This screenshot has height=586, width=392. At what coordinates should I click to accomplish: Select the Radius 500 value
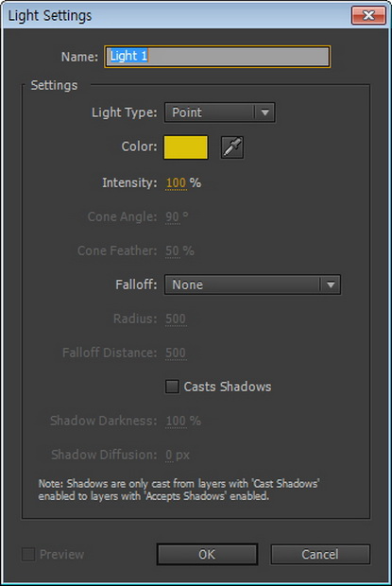pos(176,319)
